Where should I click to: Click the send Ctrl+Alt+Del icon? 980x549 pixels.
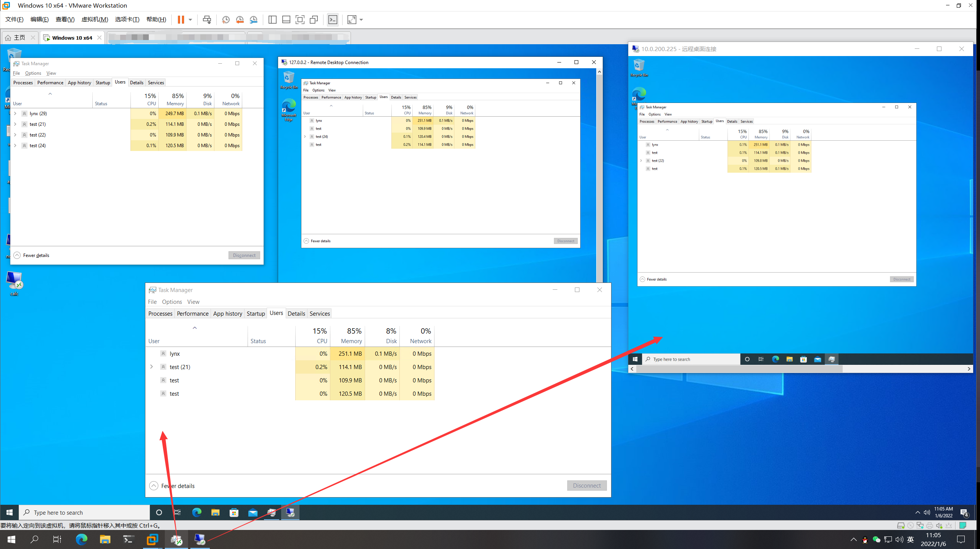[207, 19]
